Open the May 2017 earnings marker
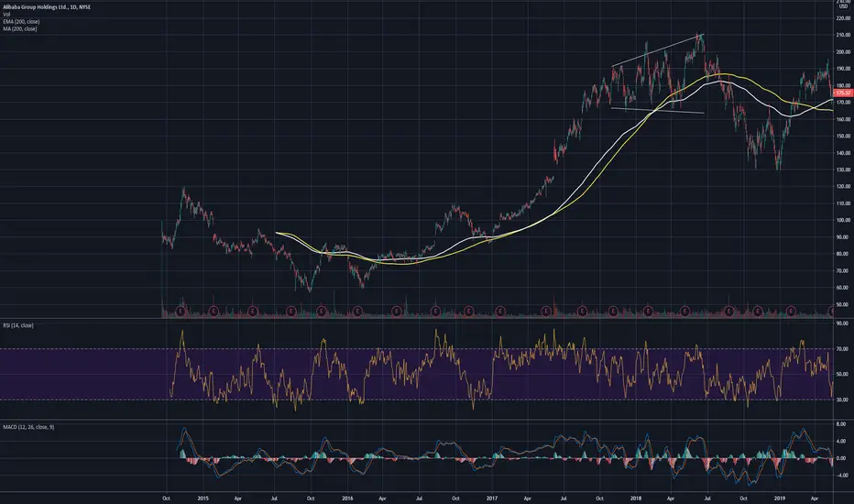The image size is (854, 504). point(546,312)
